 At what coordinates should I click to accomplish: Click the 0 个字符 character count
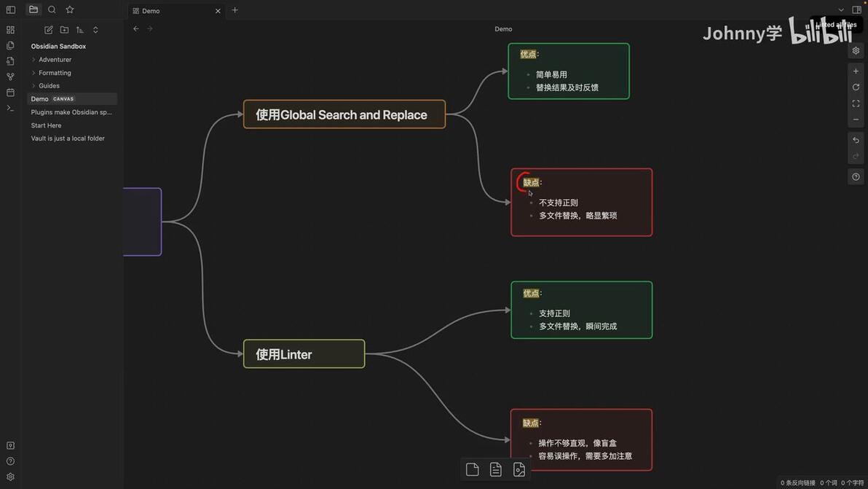click(852, 483)
